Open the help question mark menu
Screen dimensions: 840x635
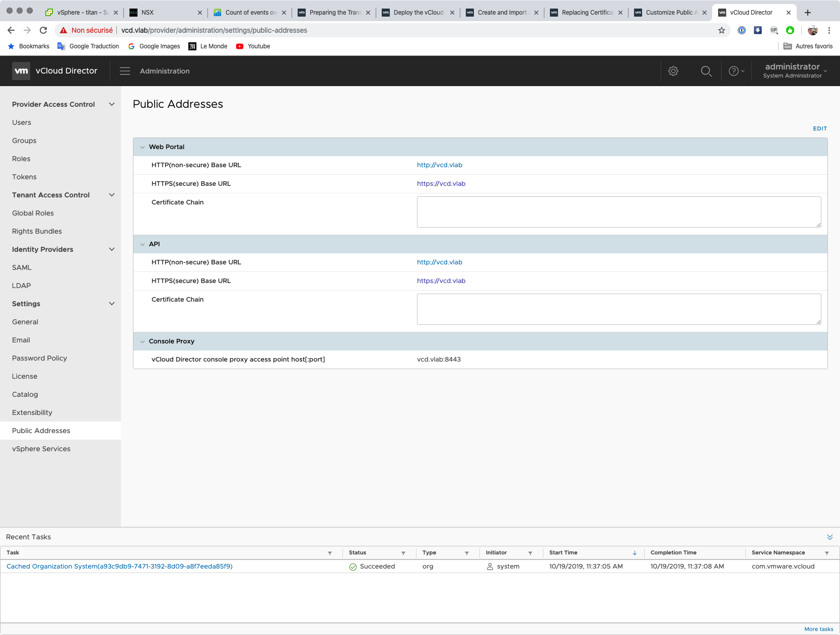coord(736,71)
